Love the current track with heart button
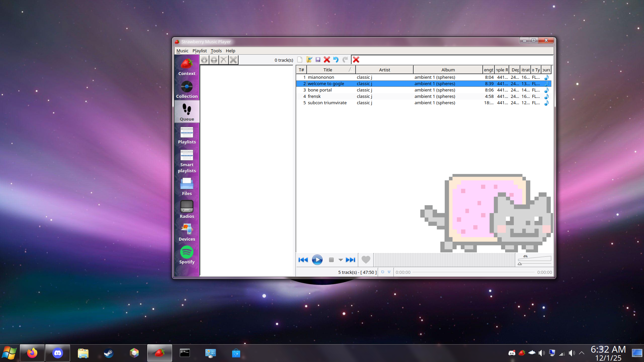 coord(366,260)
